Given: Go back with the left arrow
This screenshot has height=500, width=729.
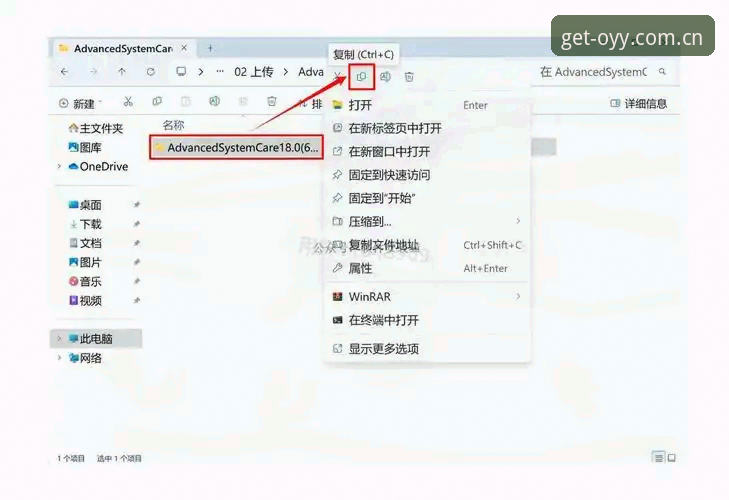Looking at the screenshot, I should 65,72.
